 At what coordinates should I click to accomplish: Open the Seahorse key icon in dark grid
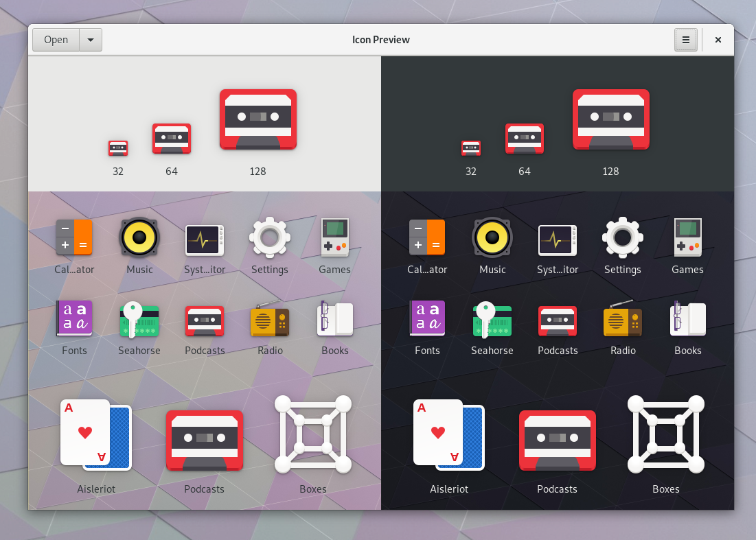coord(492,319)
